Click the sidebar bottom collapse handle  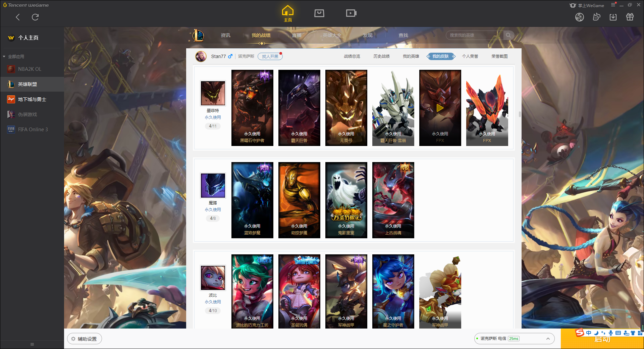32,344
